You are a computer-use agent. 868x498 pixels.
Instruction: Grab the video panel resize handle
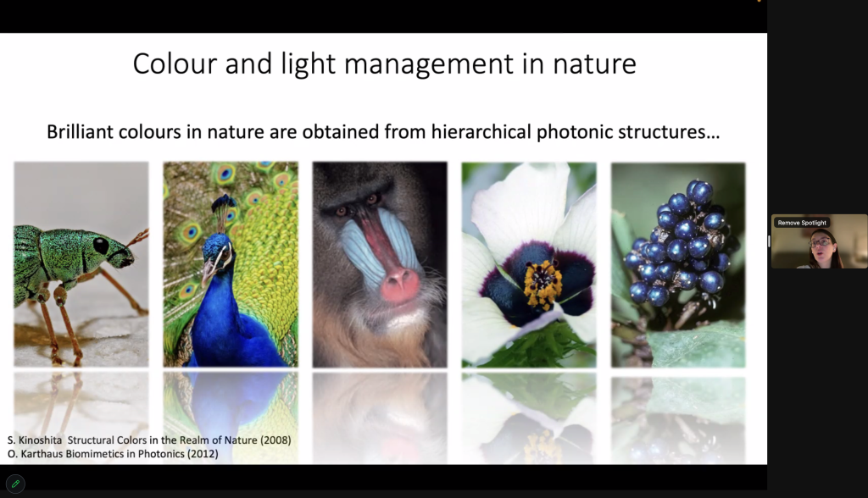coord(770,241)
